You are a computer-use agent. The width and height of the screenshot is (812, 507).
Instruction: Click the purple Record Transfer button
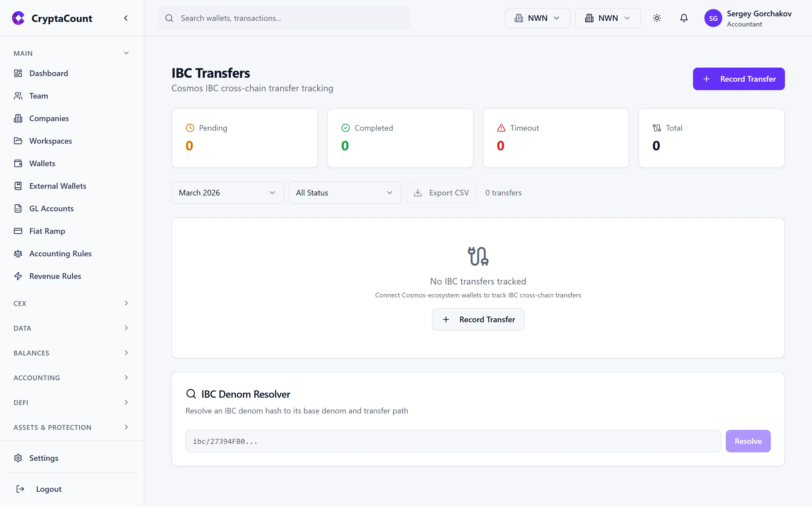point(738,79)
